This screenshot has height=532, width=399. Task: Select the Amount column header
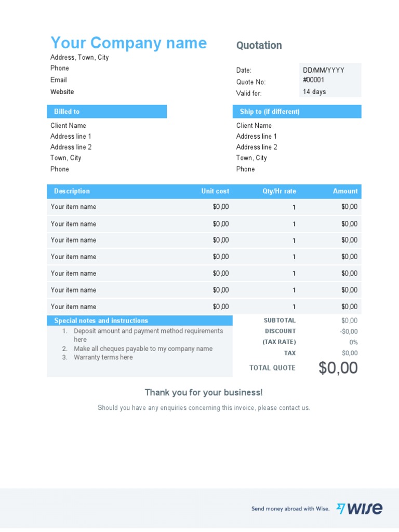[345, 191]
